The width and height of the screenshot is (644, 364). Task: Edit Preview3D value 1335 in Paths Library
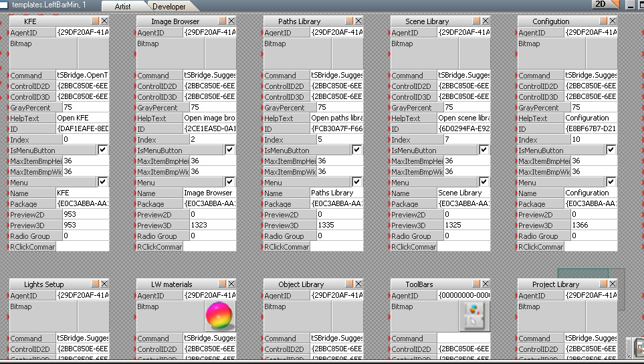click(340, 225)
